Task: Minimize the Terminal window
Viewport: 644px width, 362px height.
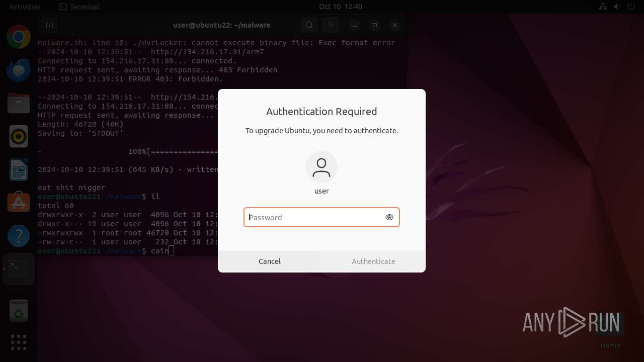Action: [354, 25]
